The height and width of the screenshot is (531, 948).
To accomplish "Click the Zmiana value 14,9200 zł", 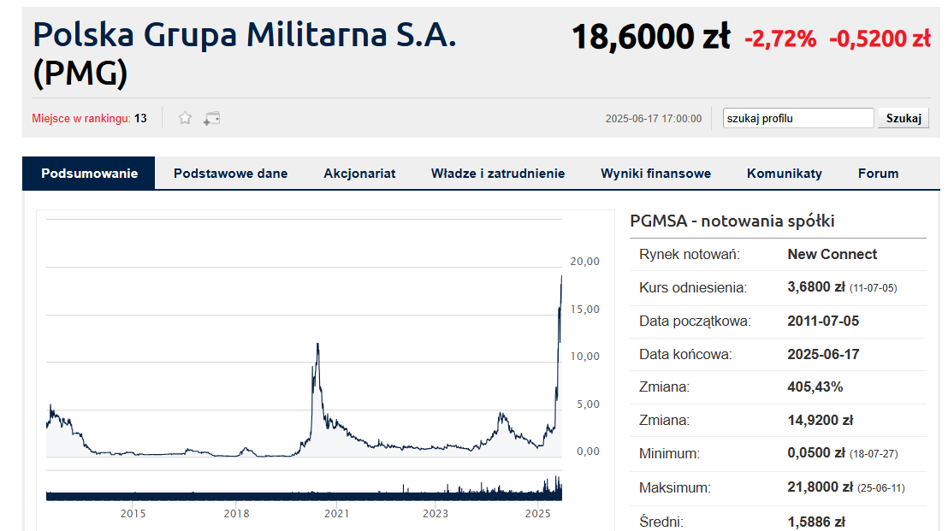I will [820, 420].
